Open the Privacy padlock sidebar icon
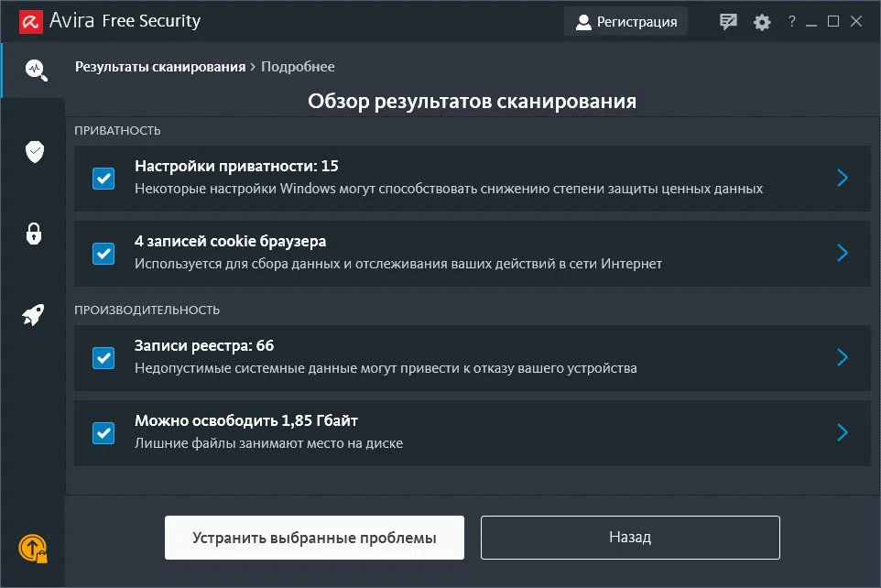881x588 pixels. coord(34,234)
